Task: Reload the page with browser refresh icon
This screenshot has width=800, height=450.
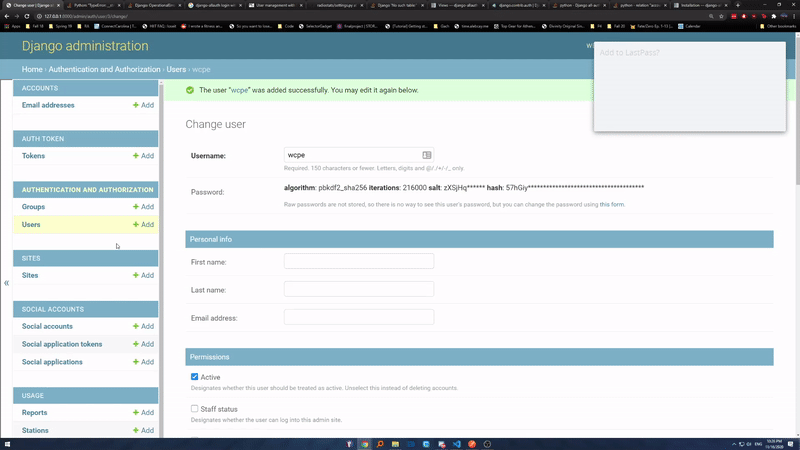Action: click(27, 16)
